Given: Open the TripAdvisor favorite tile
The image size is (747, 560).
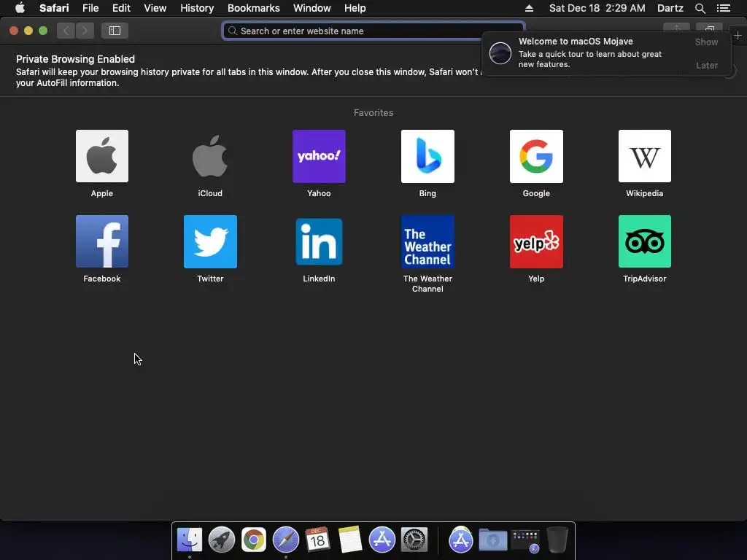Looking at the screenshot, I should 645,241.
